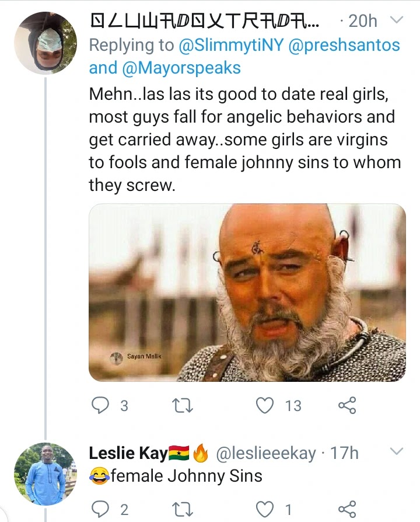The image size is (420, 522).
Task: Reply to the first tweet
Action: point(101,405)
